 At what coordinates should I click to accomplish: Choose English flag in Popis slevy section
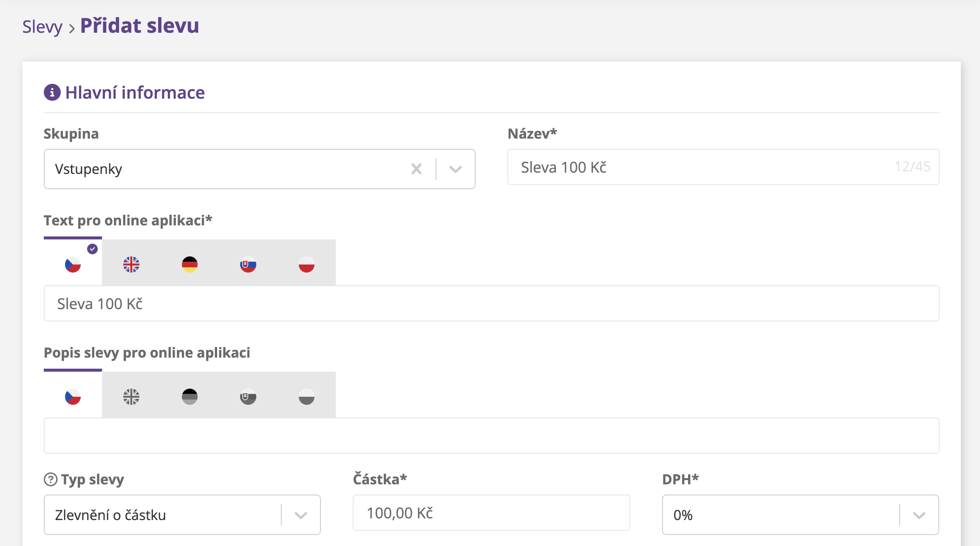coord(131,397)
